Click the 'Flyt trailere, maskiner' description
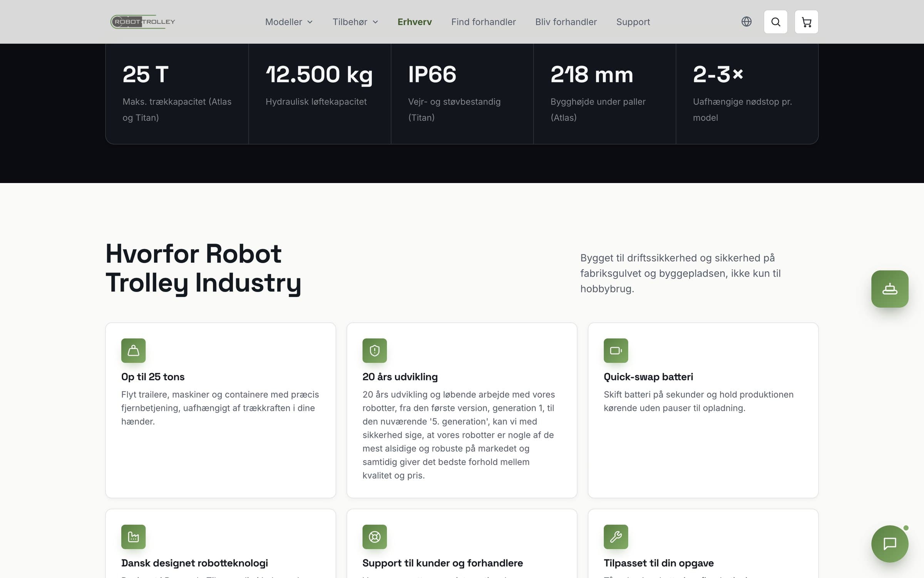The width and height of the screenshot is (924, 578). click(220, 408)
